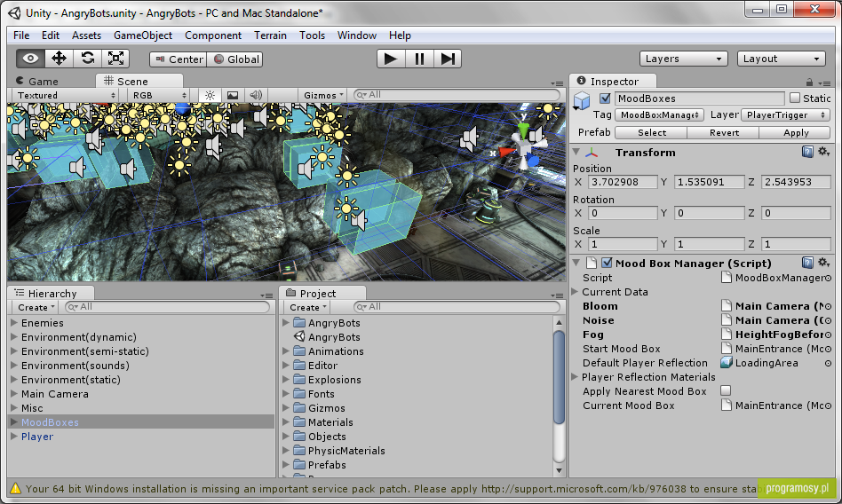Open the GameObject menu
This screenshot has width=842, height=504.
pyautogui.click(x=143, y=35)
